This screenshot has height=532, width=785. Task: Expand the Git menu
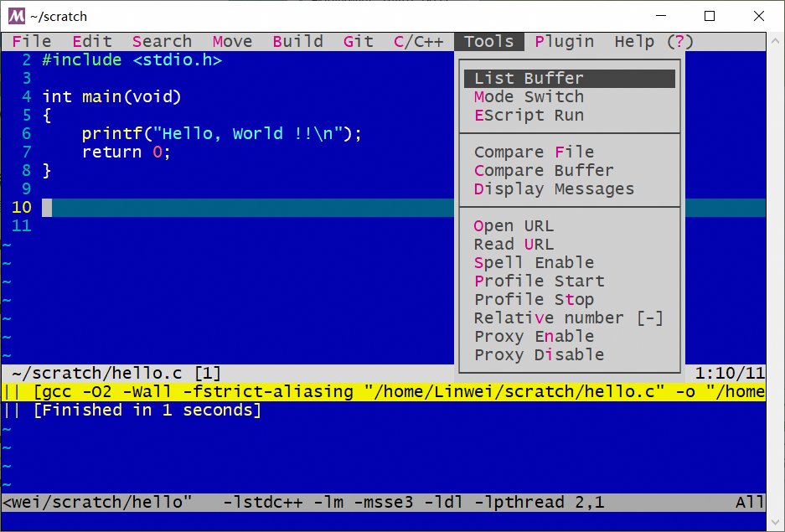(358, 41)
